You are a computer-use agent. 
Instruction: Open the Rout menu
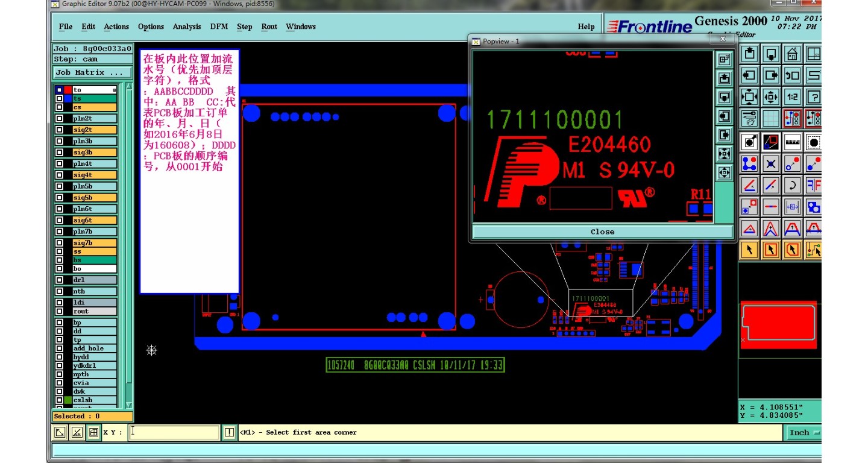pyautogui.click(x=269, y=27)
